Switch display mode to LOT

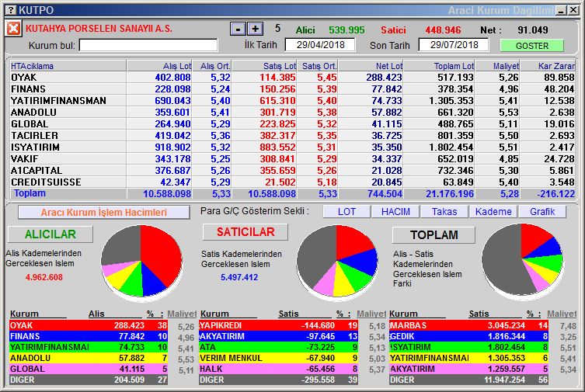coord(346,212)
